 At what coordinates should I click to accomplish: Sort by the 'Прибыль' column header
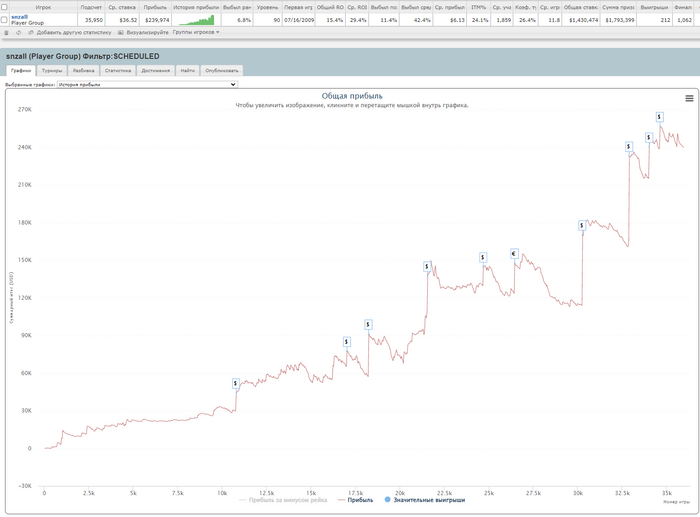(155, 7)
